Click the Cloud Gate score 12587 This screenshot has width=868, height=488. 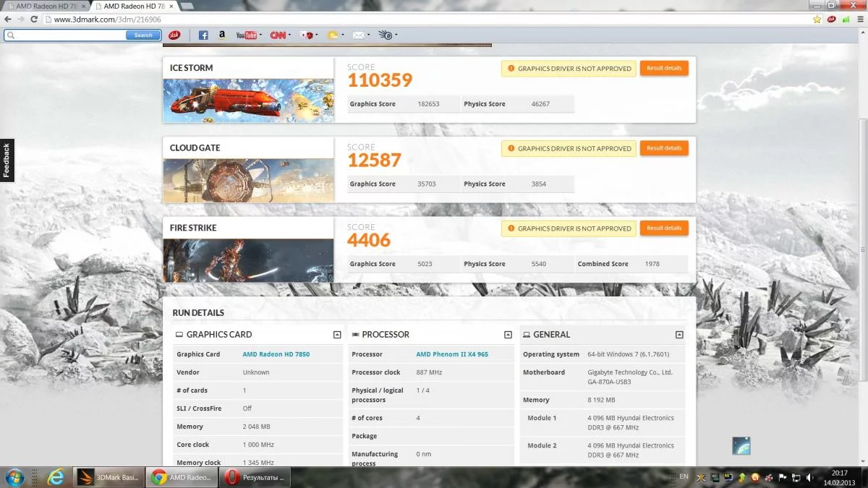click(x=374, y=160)
